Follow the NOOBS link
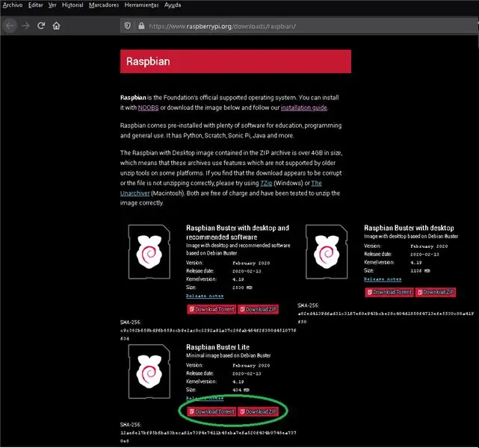The image size is (479, 448). 148,108
